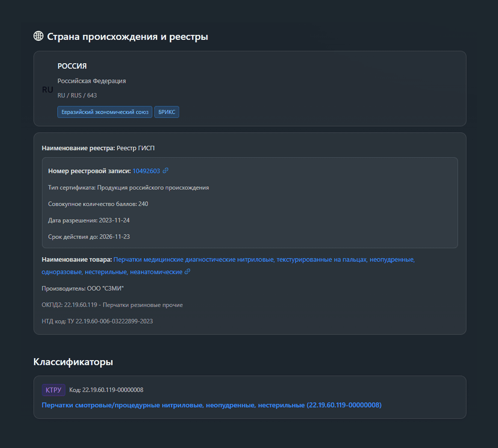Open the Перчатки смотровые/процедурные нитриловые КТРУ link
Viewport: 498px width, 448px height.
[211, 405]
